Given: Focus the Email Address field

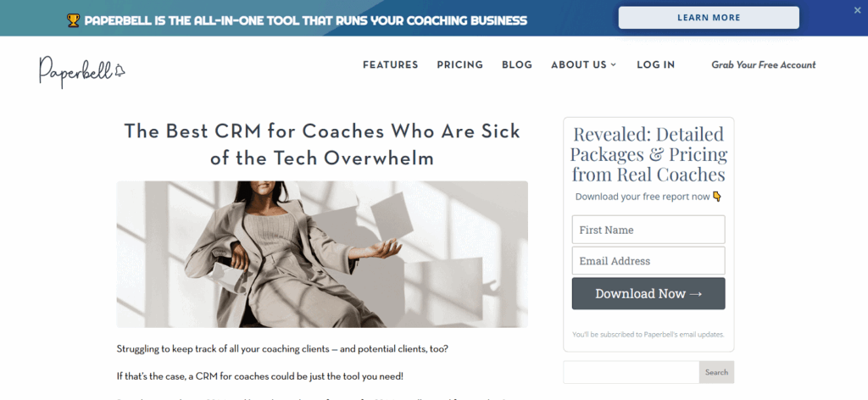Looking at the screenshot, I should coord(648,260).
